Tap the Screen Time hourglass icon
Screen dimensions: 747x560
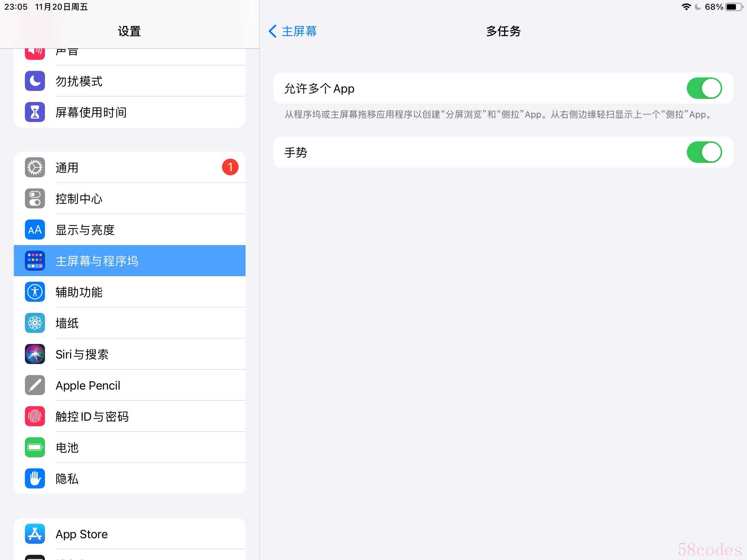point(35,112)
